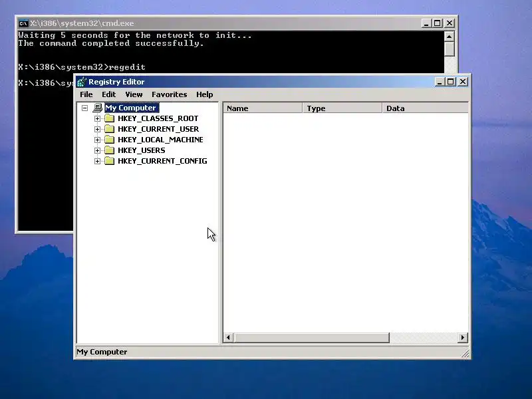This screenshot has width=532, height=399.
Task: Click the Data column header
Action: pyautogui.click(x=426, y=108)
